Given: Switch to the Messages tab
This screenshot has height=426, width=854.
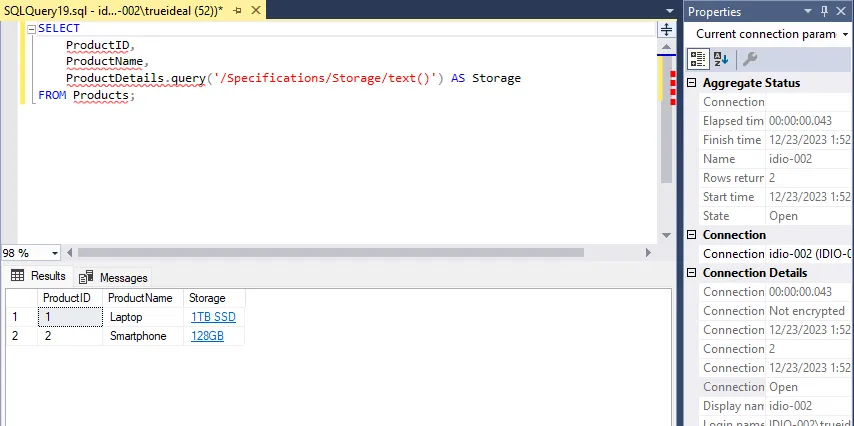Looking at the screenshot, I should 113,277.
